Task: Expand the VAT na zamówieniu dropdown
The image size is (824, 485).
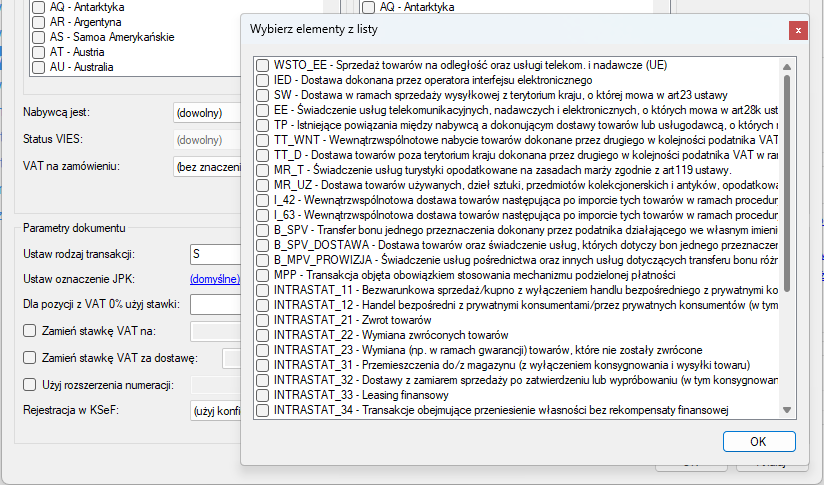Action: [206, 166]
